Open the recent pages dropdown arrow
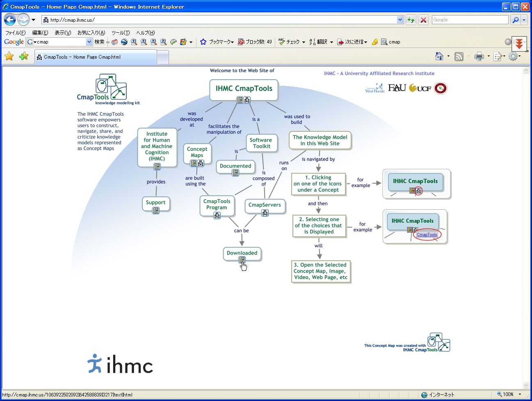Viewport: 532px width, 401px height. (33, 20)
